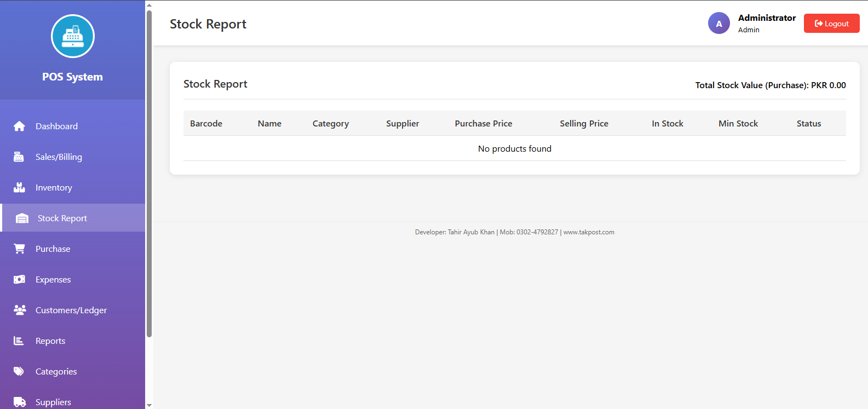Click the Customers/Ledger people icon
The image size is (868, 409).
click(x=20, y=310)
